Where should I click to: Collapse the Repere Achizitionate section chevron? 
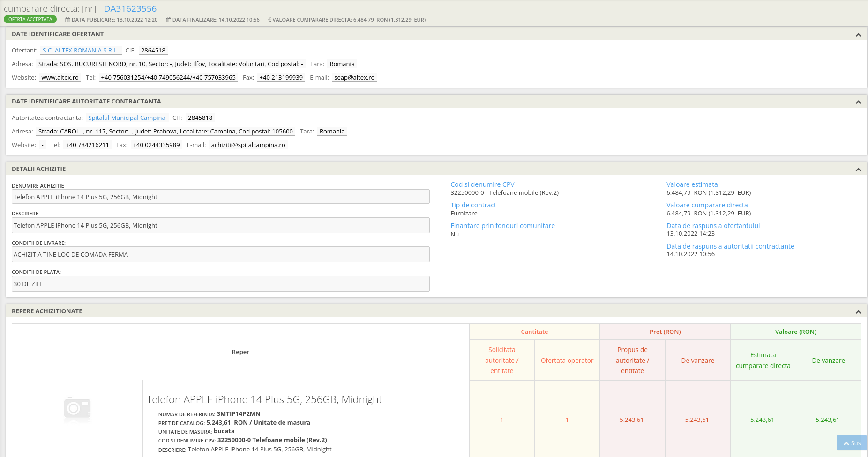[x=858, y=312]
